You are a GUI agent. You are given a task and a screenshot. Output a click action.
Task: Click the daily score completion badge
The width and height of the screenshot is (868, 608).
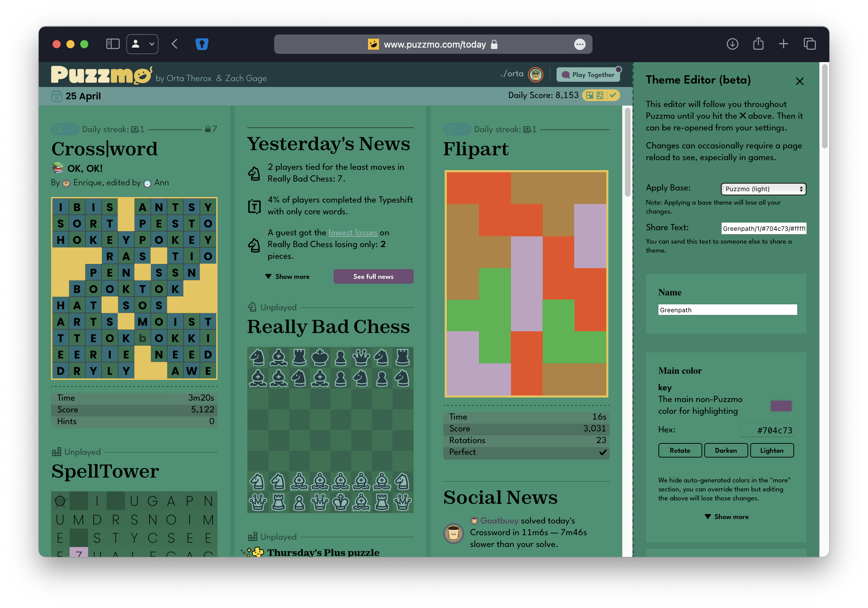click(x=601, y=95)
